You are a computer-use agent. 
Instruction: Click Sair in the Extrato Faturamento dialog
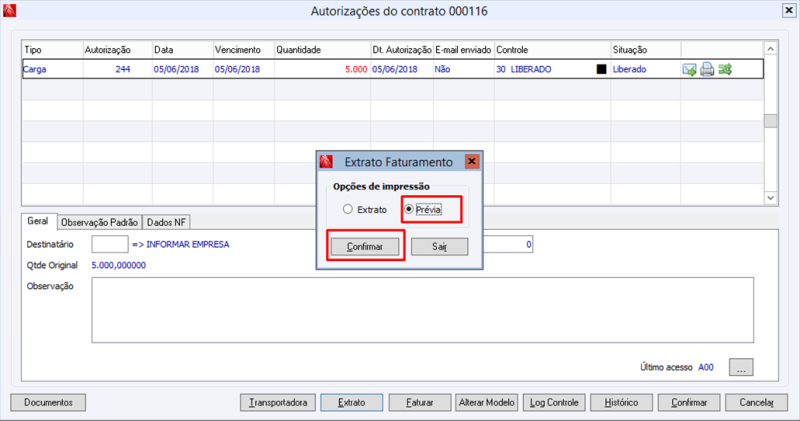tap(439, 246)
